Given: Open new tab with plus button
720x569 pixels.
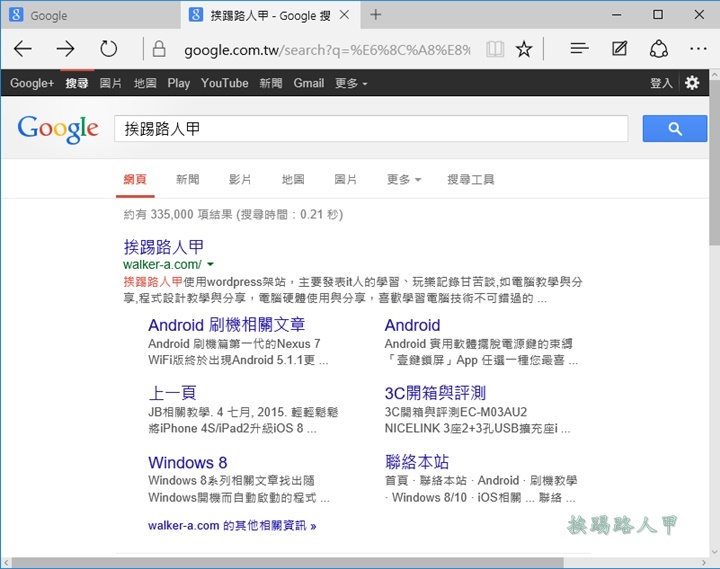Looking at the screenshot, I should pos(376,15).
